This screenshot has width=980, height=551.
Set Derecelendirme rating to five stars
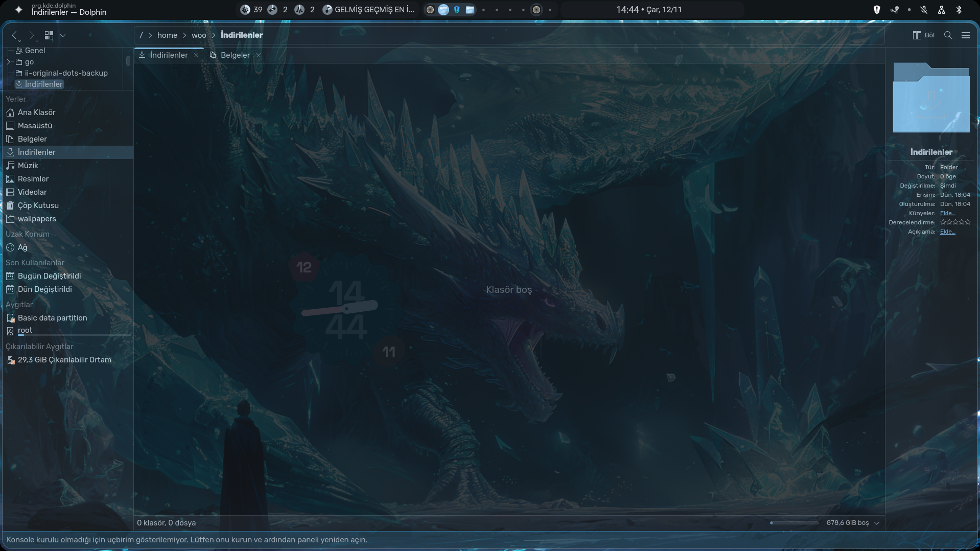(968, 222)
